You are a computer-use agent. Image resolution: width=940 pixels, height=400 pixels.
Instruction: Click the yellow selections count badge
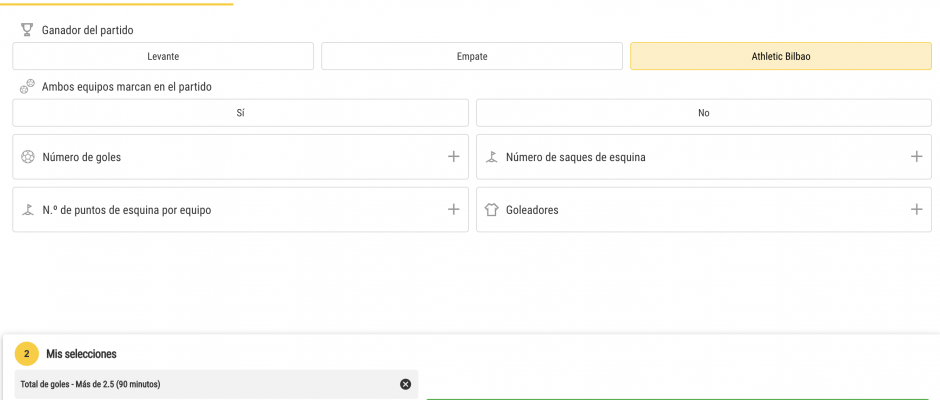click(x=26, y=354)
